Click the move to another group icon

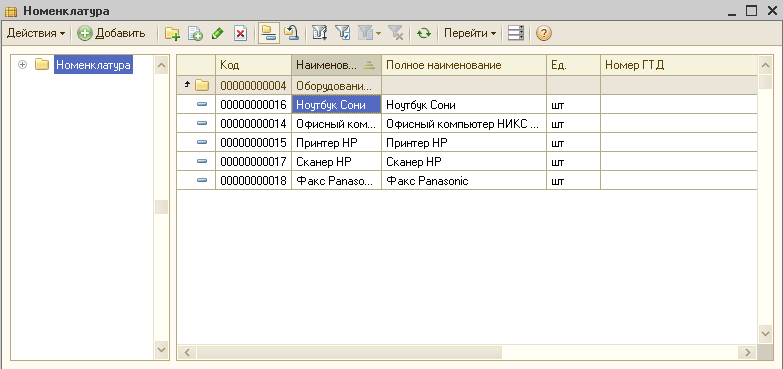coord(291,33)
